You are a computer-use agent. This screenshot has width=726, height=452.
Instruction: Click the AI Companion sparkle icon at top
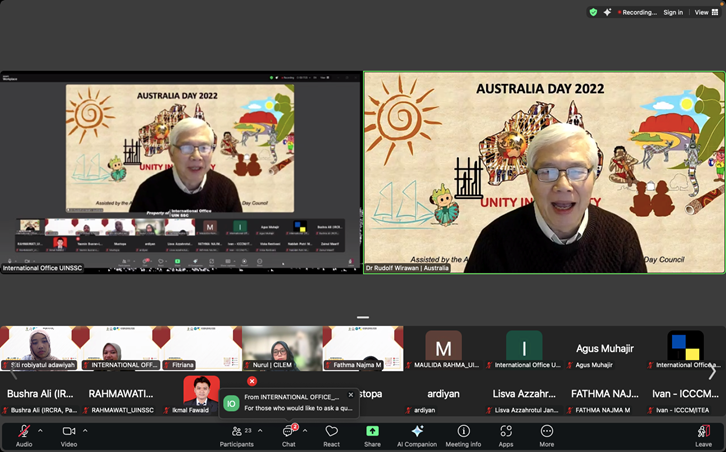click(607, 13)
